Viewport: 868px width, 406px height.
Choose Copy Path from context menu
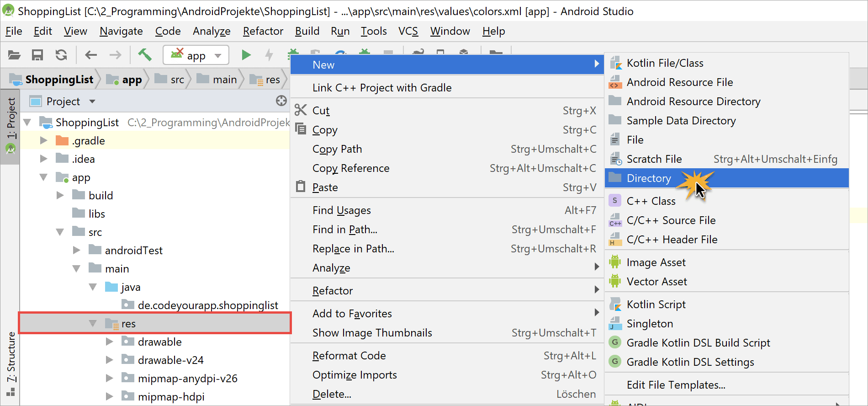point(447,149)
